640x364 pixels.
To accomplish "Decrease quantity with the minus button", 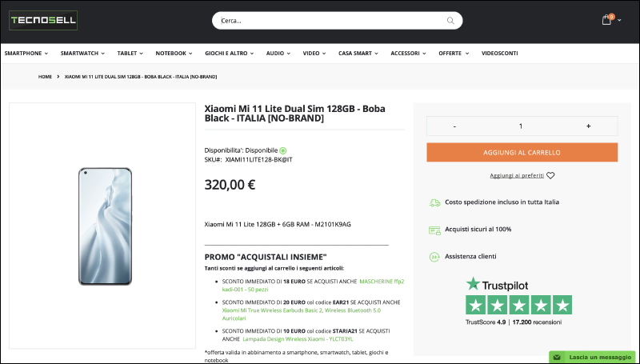I will point(454,126).
